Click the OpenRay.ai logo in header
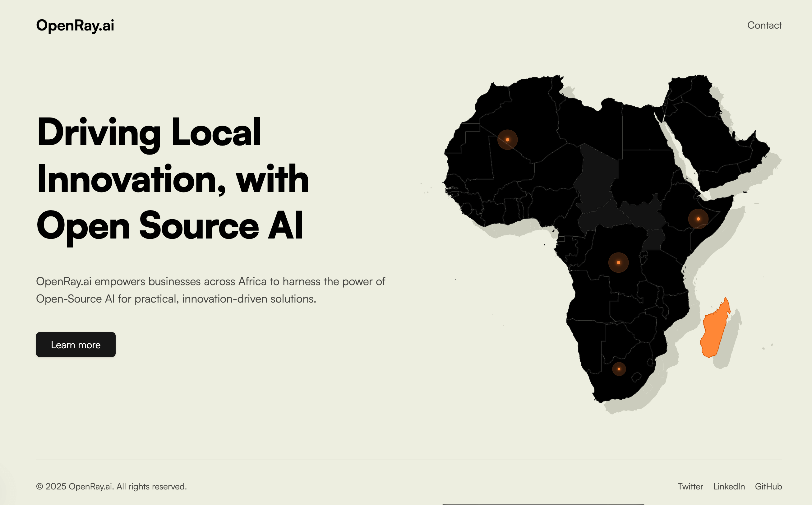 (75, 26)
